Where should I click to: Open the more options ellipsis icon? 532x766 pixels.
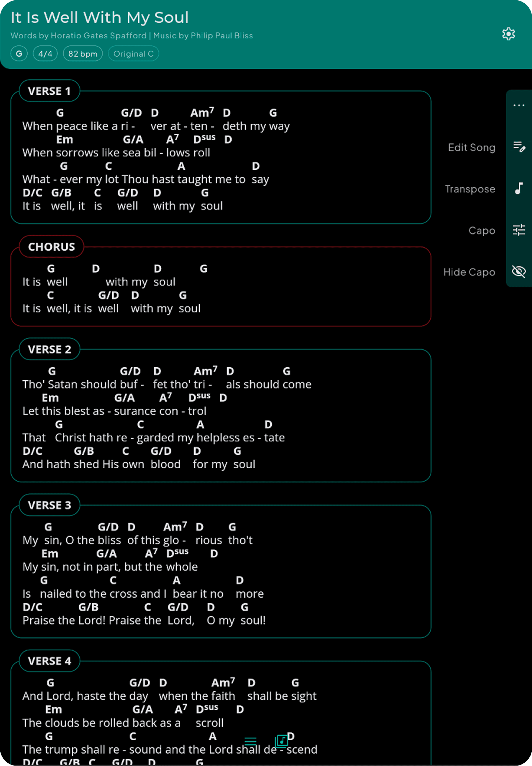tap(519, 105)
